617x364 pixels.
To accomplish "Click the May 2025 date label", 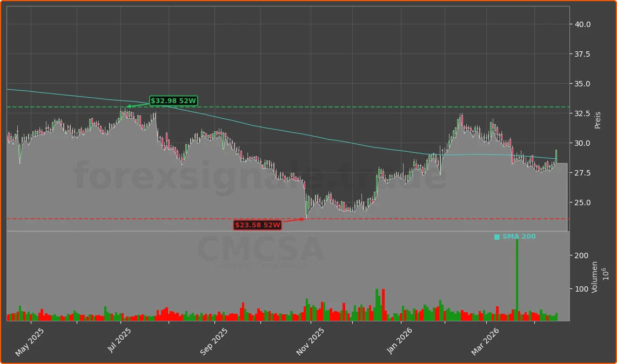I will (x=30, y=342).
